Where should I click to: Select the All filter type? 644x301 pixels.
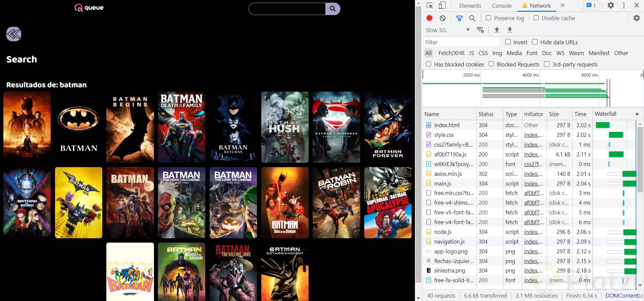point(428,53)
